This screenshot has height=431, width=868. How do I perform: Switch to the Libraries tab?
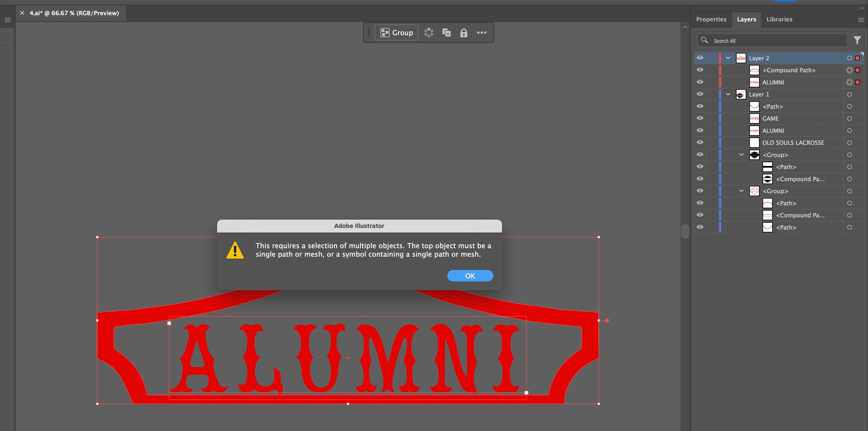click(x=779, y=20)
